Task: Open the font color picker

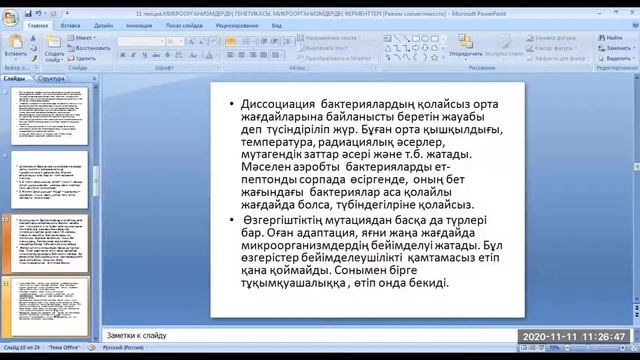Action: [209, 55]
